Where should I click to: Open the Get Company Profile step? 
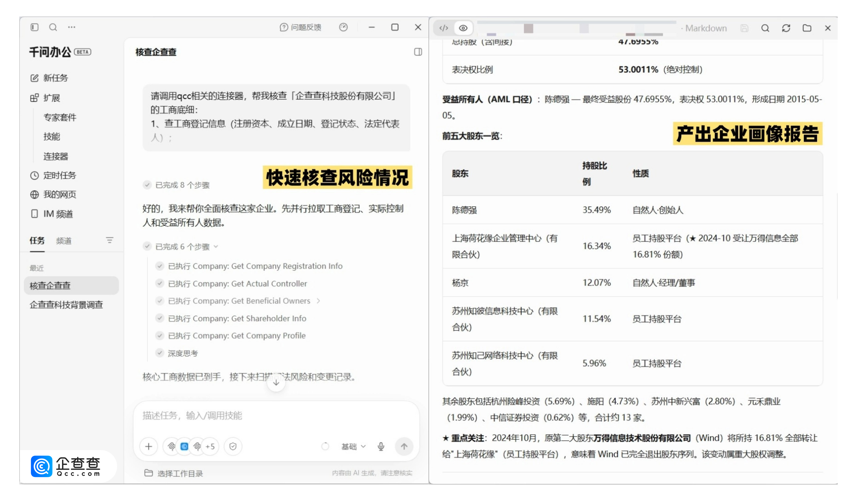coord(230,336)
